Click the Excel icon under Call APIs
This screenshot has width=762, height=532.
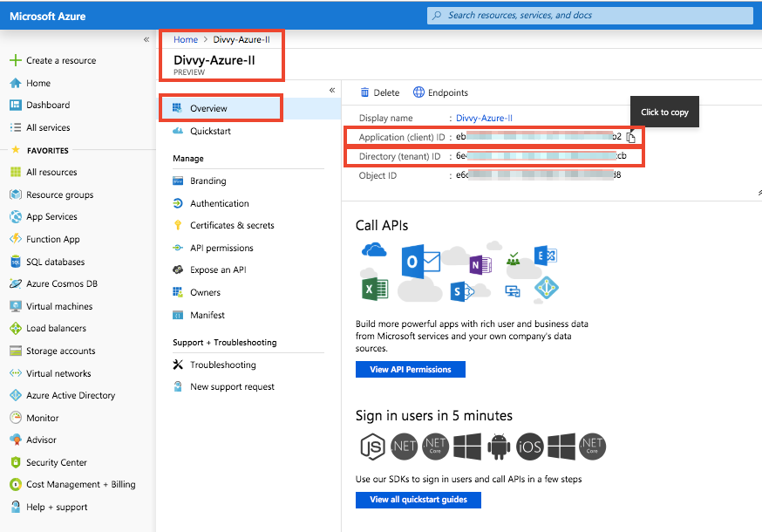pyautogui.click(x=375, y=289)
